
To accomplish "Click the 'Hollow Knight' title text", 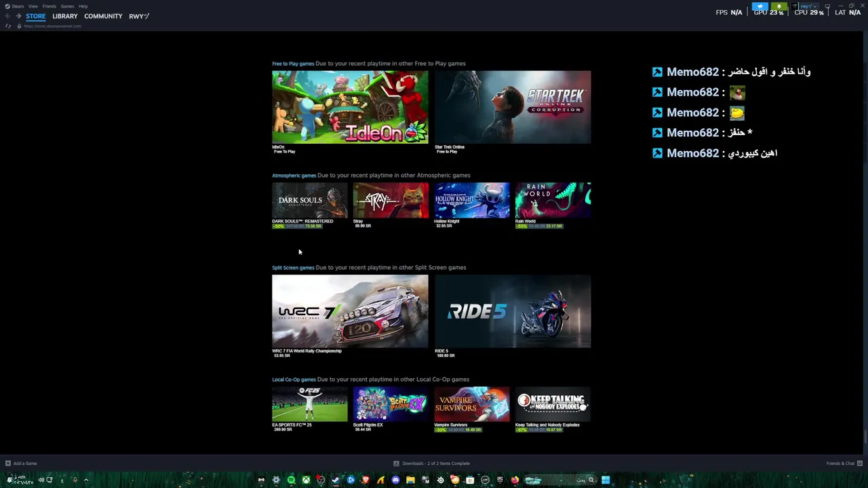I will (x=447, y=221).
